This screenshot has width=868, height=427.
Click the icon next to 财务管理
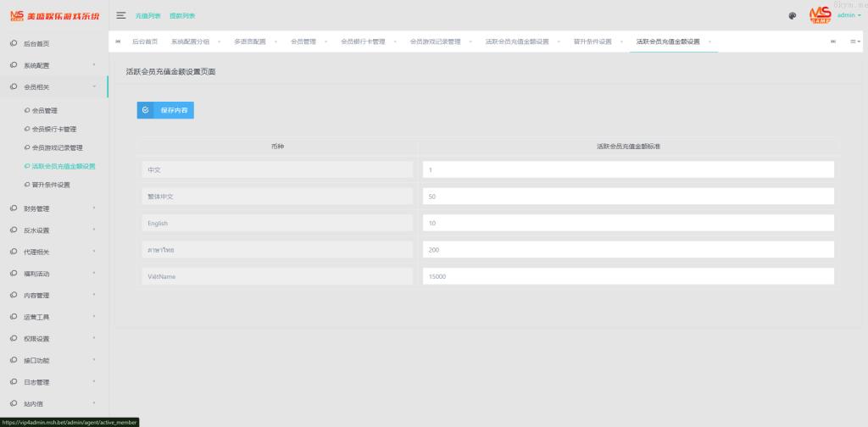[14, 208]
